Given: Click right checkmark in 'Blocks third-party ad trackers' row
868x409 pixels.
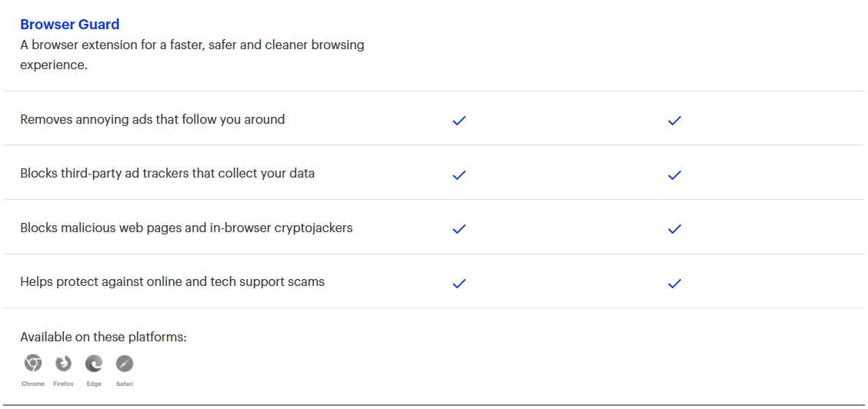Looking at the screenshot, I should [675, 175].
